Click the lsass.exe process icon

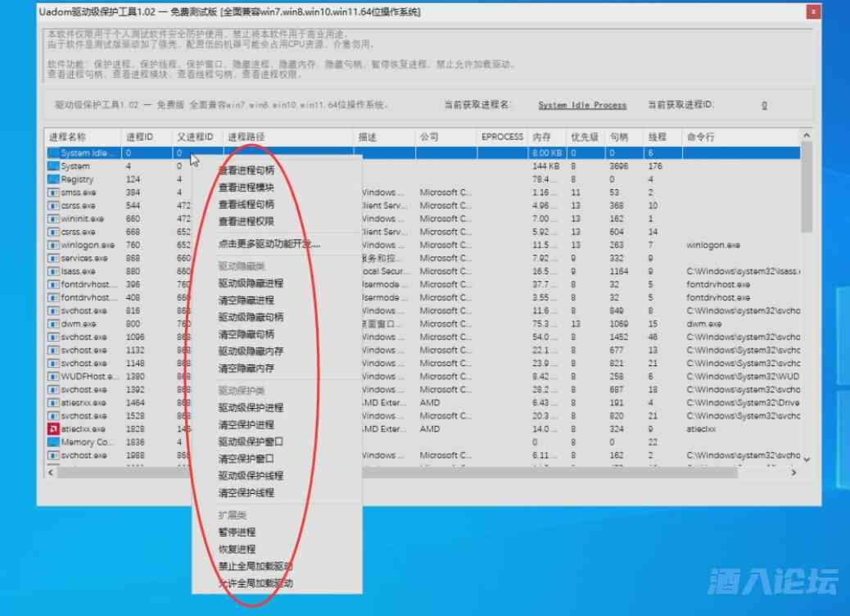click(x=53, y=271)
